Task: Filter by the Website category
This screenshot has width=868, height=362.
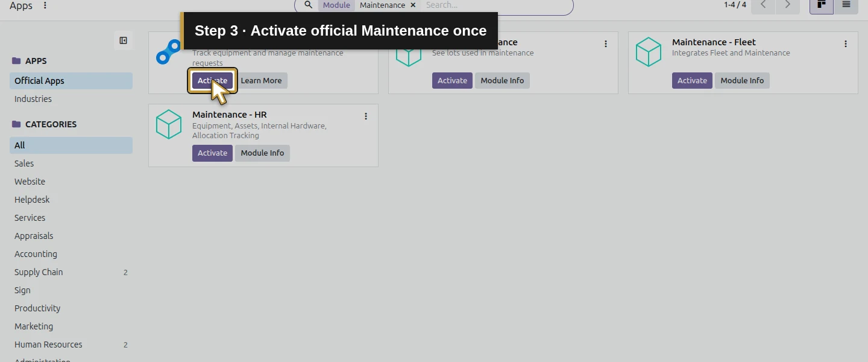Action: [x=71, y=182]
